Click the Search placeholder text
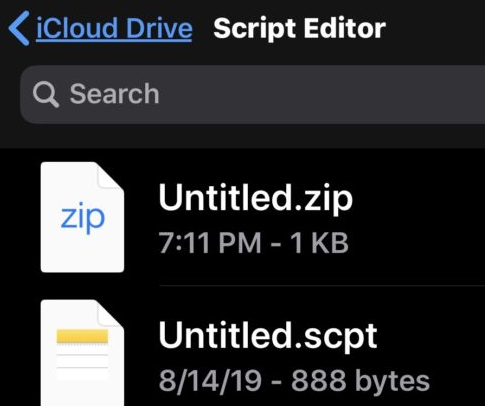The height and width of the screenshot is (406, 485). (x=114, y=94)
